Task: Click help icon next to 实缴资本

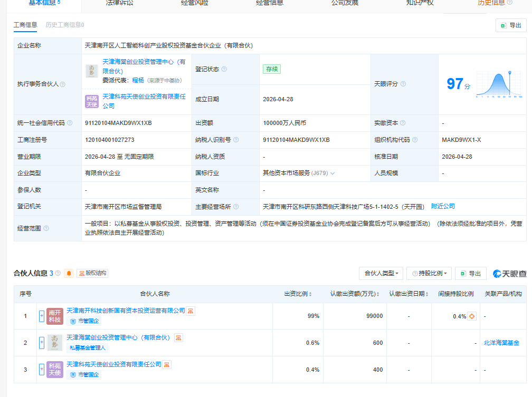Action: [x=403, y=123]
